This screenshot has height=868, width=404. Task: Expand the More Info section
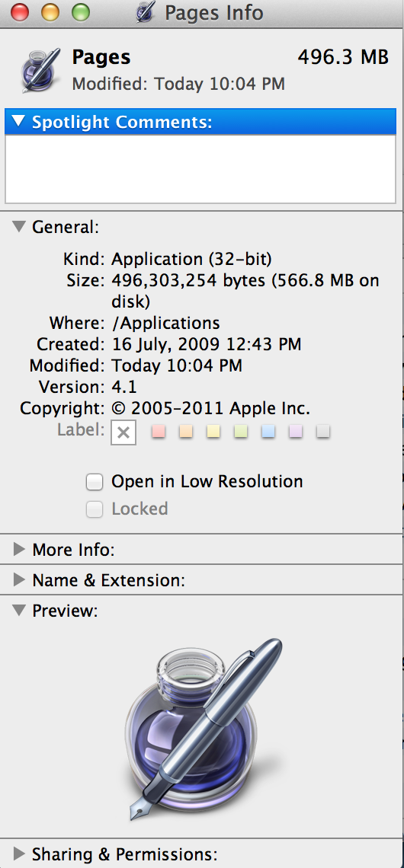click(x=19, y=549)
